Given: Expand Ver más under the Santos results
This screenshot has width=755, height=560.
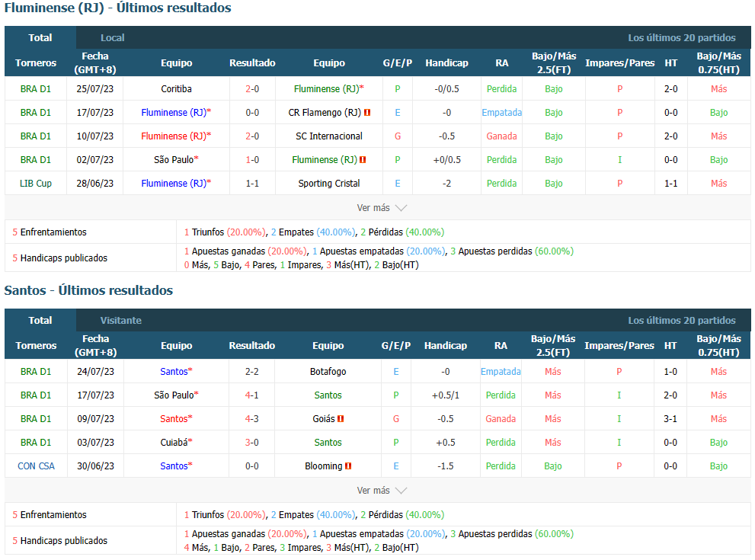Looking at the screenshot, I should 382,490.
